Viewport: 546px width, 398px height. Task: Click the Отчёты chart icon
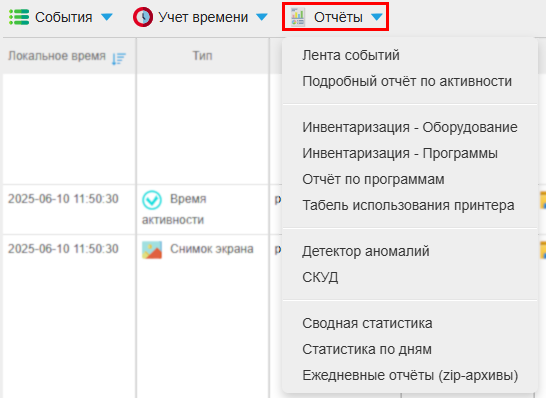tap(298, 17)
